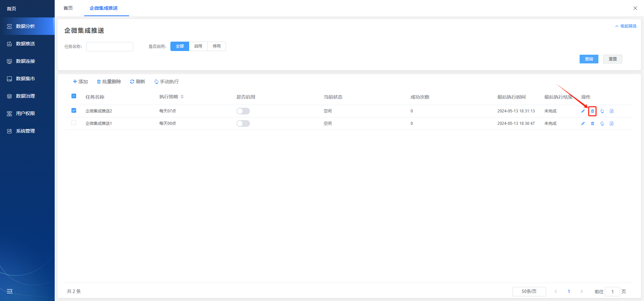
Task: Select the 企微集成推送 tab
Action: (x=104, y=8)
